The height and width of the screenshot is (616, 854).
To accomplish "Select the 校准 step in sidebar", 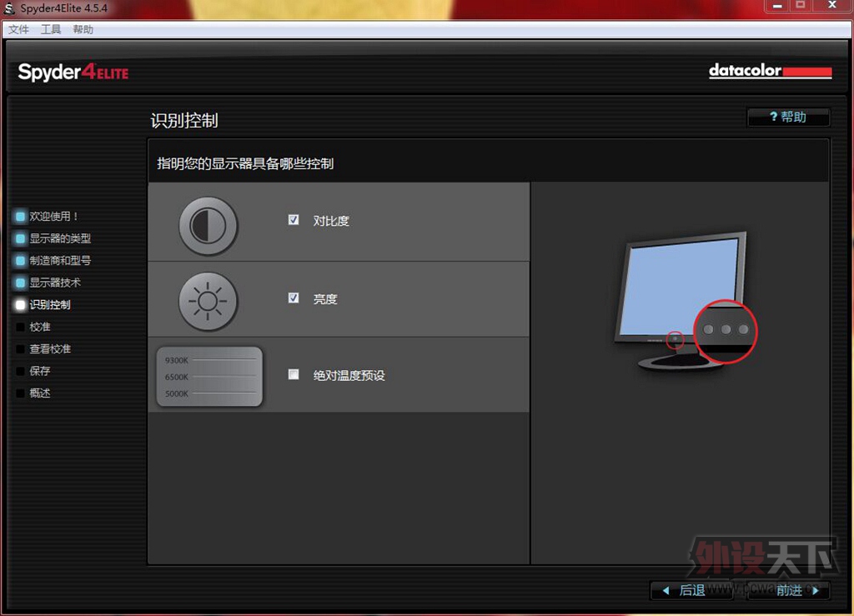I will click(x=40, y=327).
